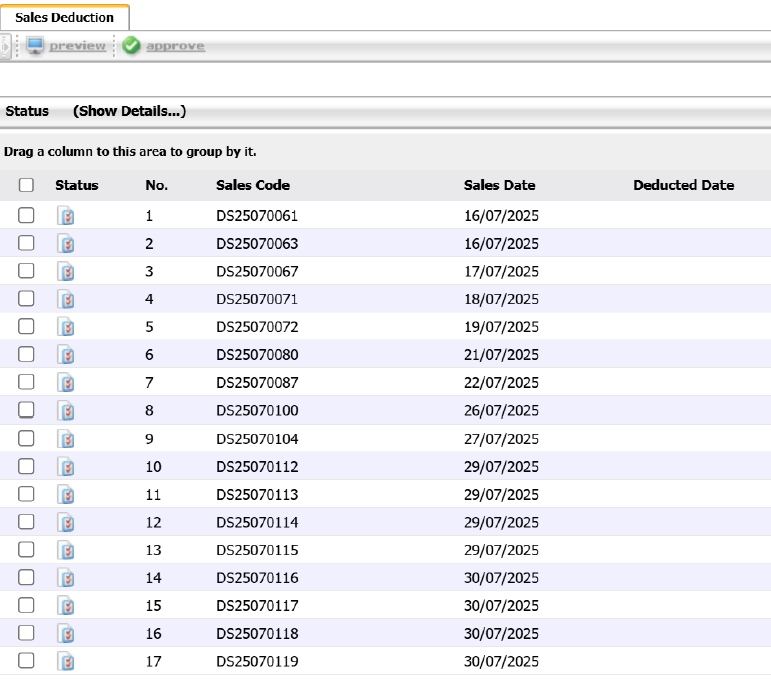
Task: Check the box for DS25070063
Action: click(x=26, y=243)
